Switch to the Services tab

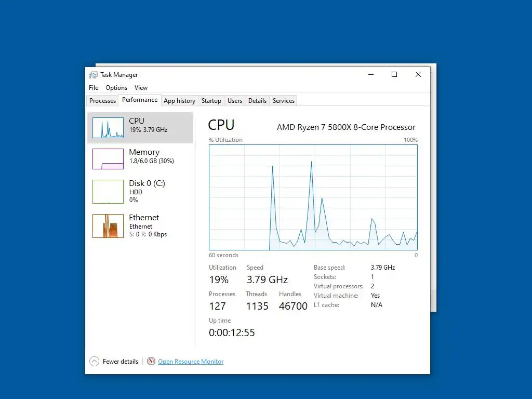coord(283,101)
